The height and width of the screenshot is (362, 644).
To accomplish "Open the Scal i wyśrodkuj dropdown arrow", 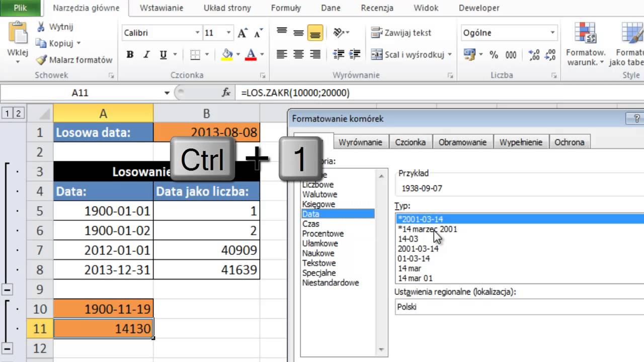I will tap(449, 54).
